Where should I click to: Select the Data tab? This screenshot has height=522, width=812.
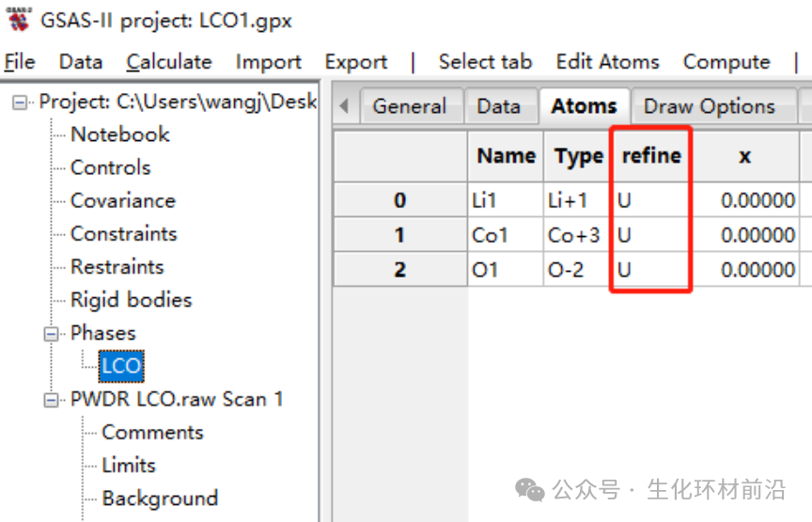pyautogui.click(x=498, y=107)
